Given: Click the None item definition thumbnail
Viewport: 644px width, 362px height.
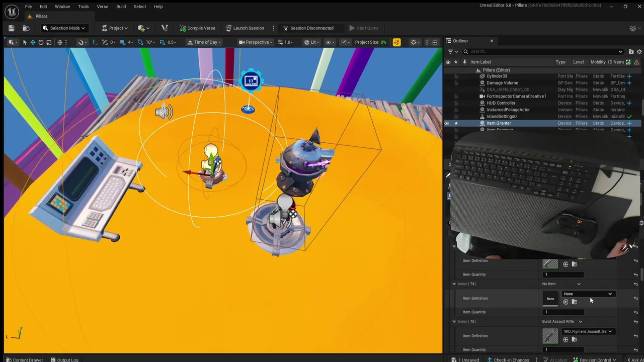Looking at the screenshot, I should pos(550,299).
